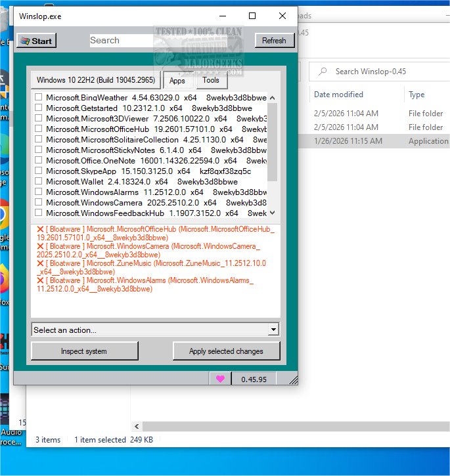Click the Refresh button
Viewport: 450px width, 476px height.
click(x=274, y=40)
